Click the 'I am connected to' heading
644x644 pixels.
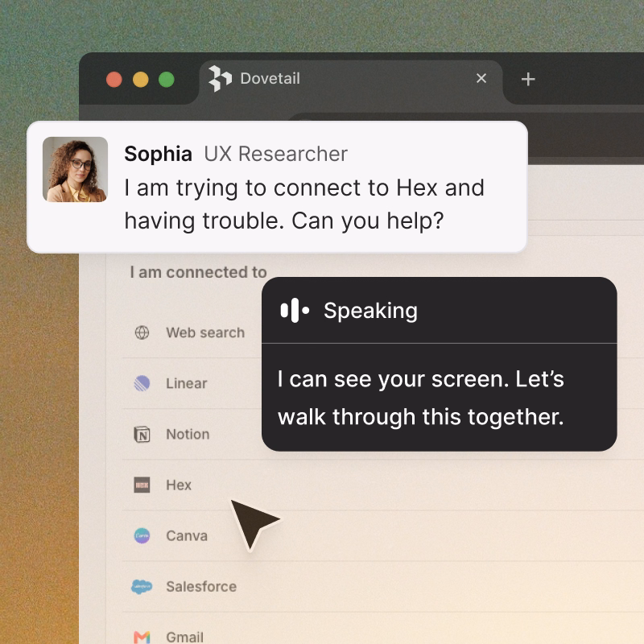click(198, 272)
